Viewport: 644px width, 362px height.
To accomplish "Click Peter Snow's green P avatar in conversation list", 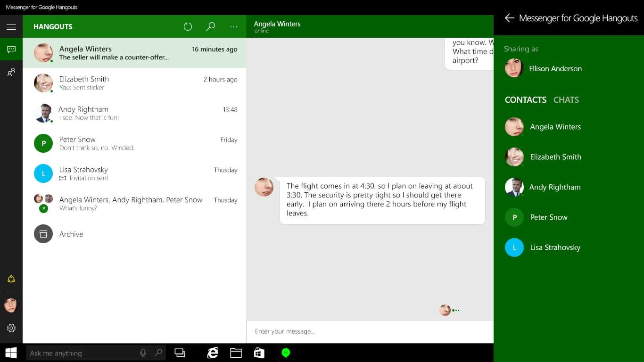I will (43, 143).
